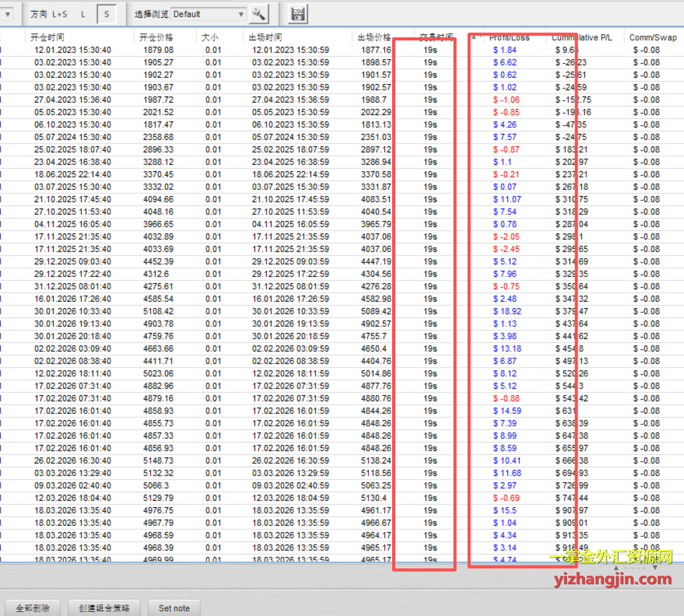Image resolution: width=684 pixels, height=616 pixels.
Task: Click the sort arrow beside Profit/Loss
Action: (474, 37)
